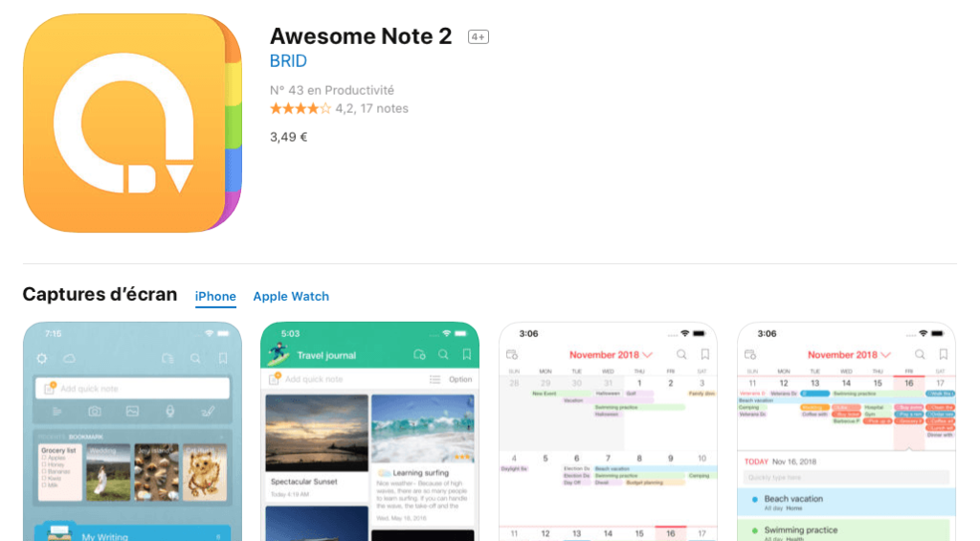Toggle the Swimming practice green dot item
Screen dimensions: 980x541
755,530
